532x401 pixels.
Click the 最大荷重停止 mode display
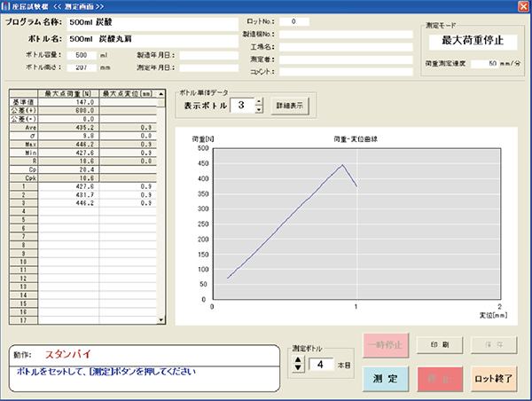coord(473,42)
